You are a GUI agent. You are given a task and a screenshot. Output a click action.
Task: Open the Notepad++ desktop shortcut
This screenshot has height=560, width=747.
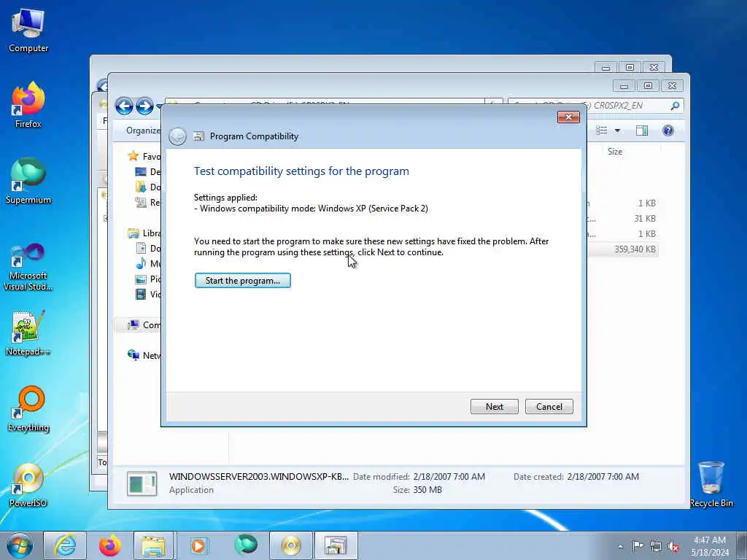pos(28,333)
